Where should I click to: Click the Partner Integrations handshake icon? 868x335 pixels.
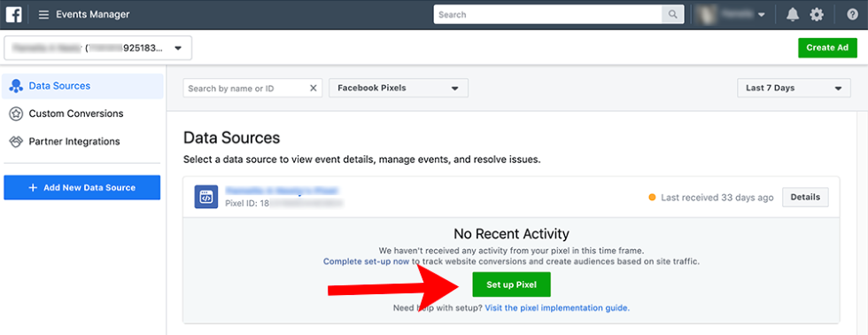(x=16, y=141)
